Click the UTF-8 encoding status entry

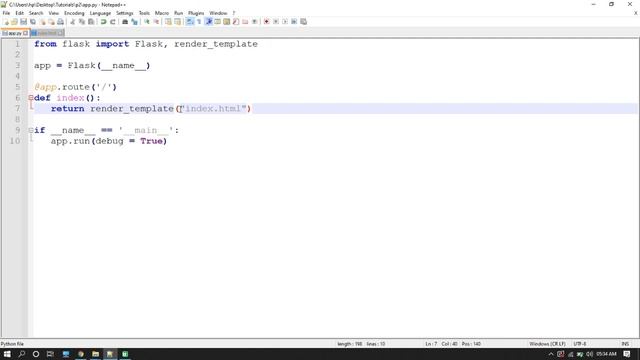pyautogui.click(x=580, y=344)
